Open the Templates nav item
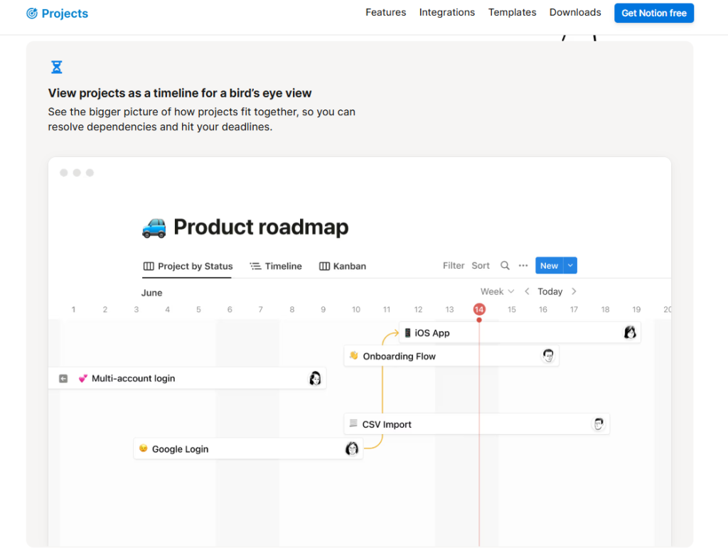Viewport: 728px width, 560px height. pyautogui.click(x=512, y=13)
